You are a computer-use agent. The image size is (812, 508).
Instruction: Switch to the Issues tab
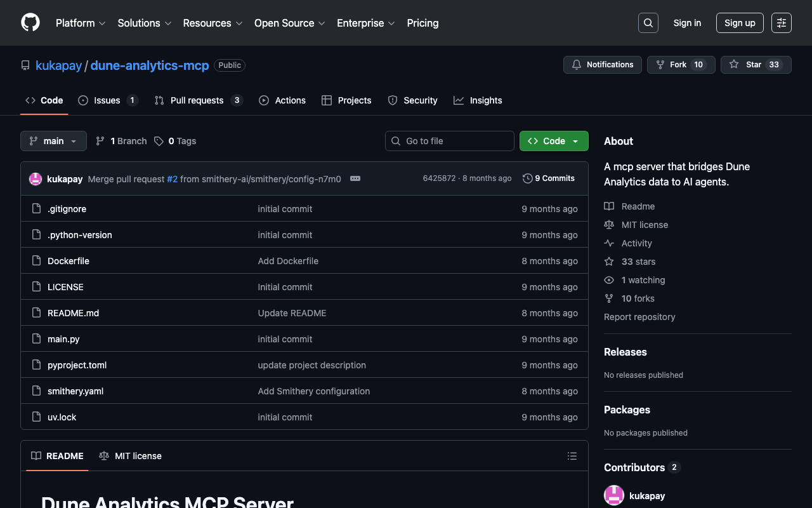(x=107, y=100)
